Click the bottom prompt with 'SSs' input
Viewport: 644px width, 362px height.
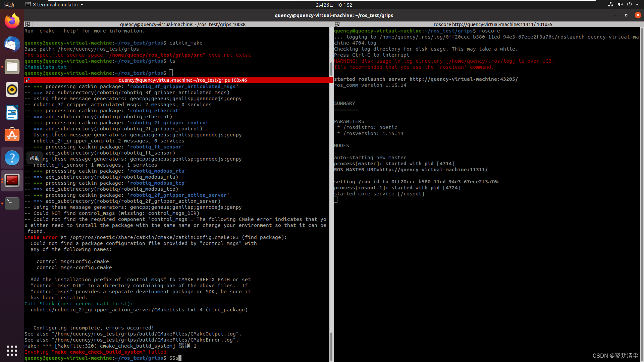[103, 358]
